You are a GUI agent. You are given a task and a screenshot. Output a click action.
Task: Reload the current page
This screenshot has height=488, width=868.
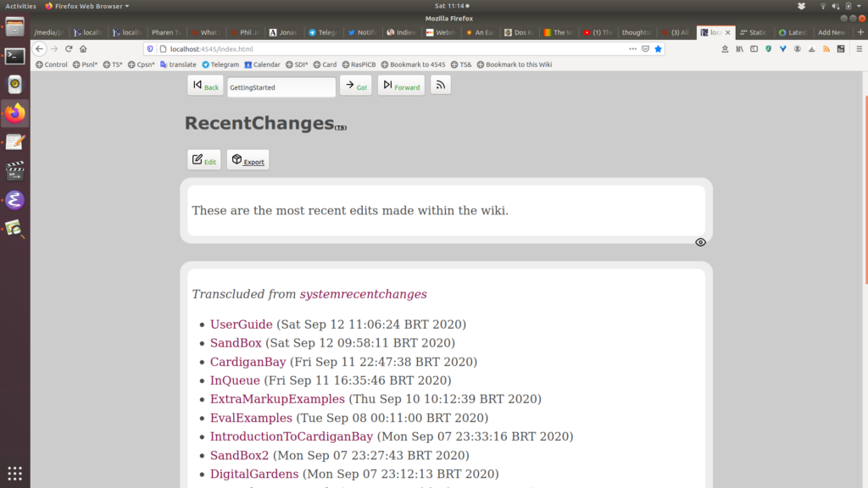69,48
